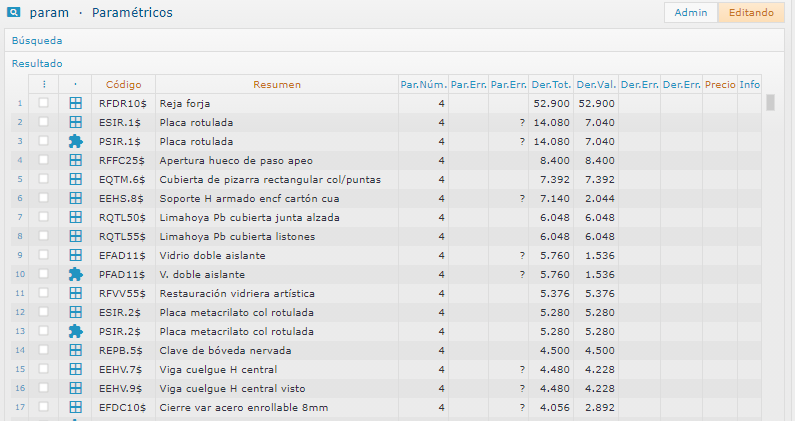Tick the checkbox for row 1 Reja forja
The image size is (795, 421).
[43, 103]
